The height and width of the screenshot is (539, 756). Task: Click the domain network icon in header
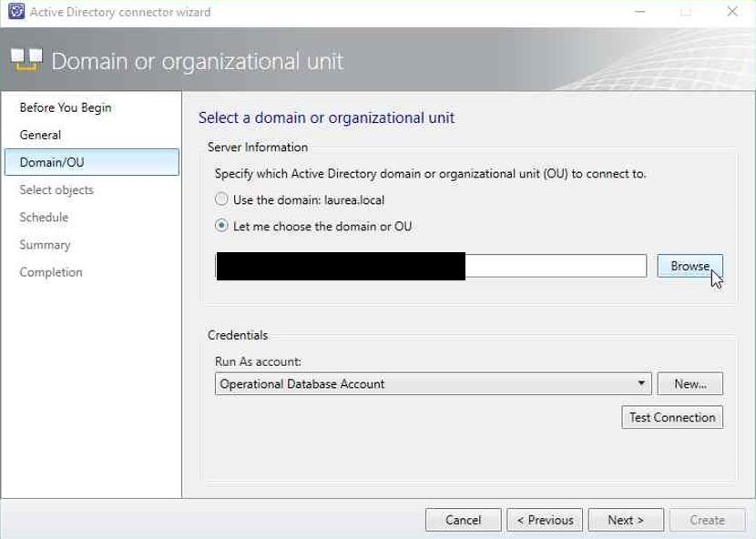26,60
